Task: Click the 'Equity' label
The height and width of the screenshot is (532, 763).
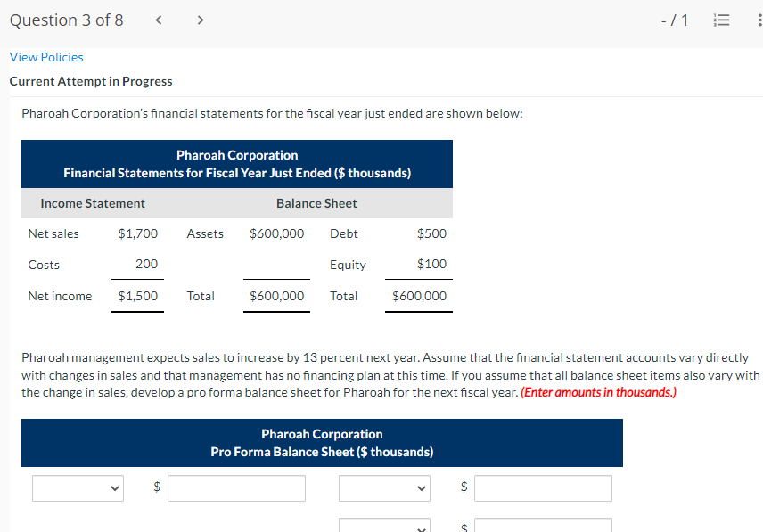Action: click(348, 265)
